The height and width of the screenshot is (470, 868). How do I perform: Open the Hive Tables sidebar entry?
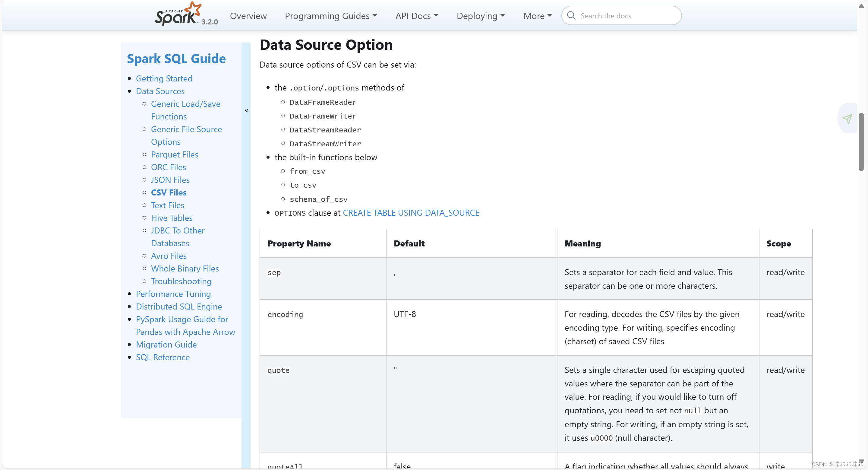click(x=172, y=218)
